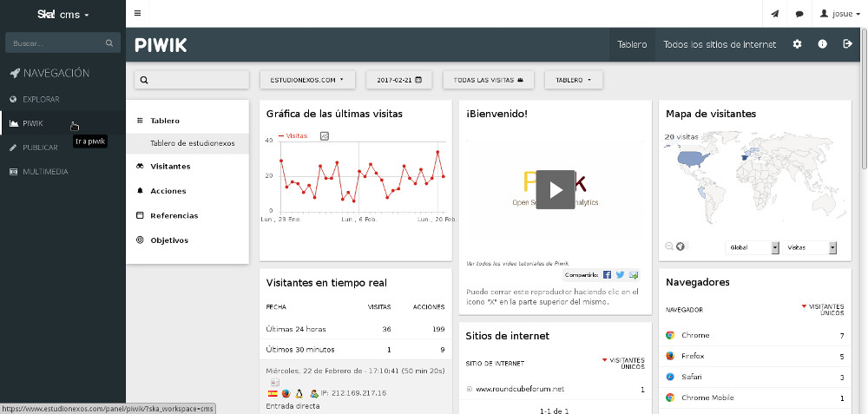The width and height of the screenshot is (868, 414).
Task: Click the Firefox icon in Navegadores list
Action: point(670,356)
